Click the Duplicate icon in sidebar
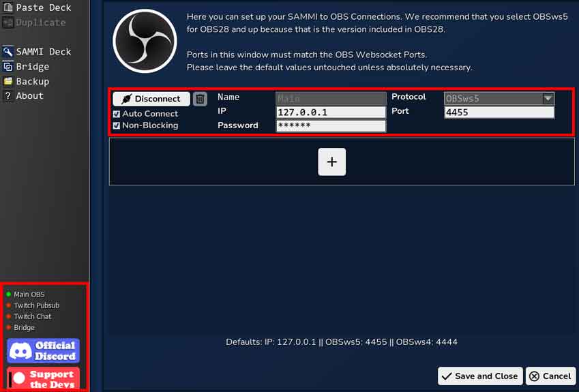The image size is (579, 392). (8, 22)
